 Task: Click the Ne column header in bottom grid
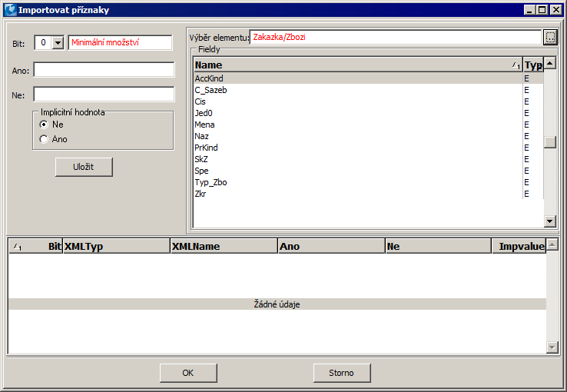point(439,246)
